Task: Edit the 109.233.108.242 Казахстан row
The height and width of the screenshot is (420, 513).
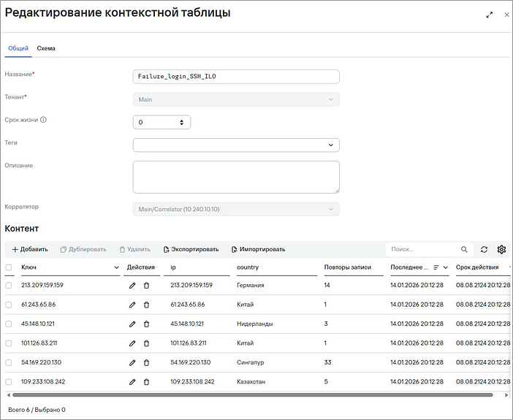Action: click(x=132, y=382)
